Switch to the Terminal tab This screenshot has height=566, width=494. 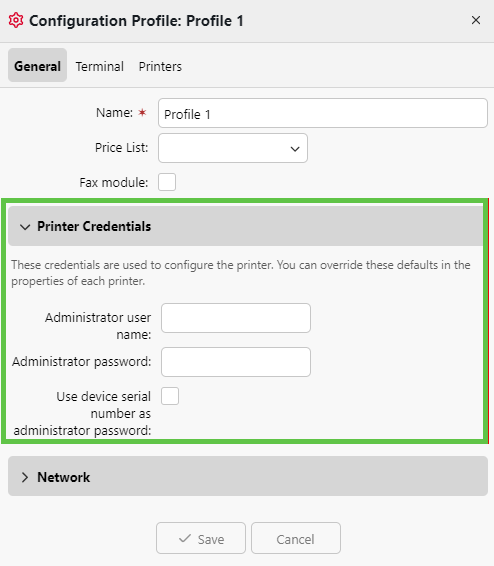pyautogui.click(x=100, y=66)
